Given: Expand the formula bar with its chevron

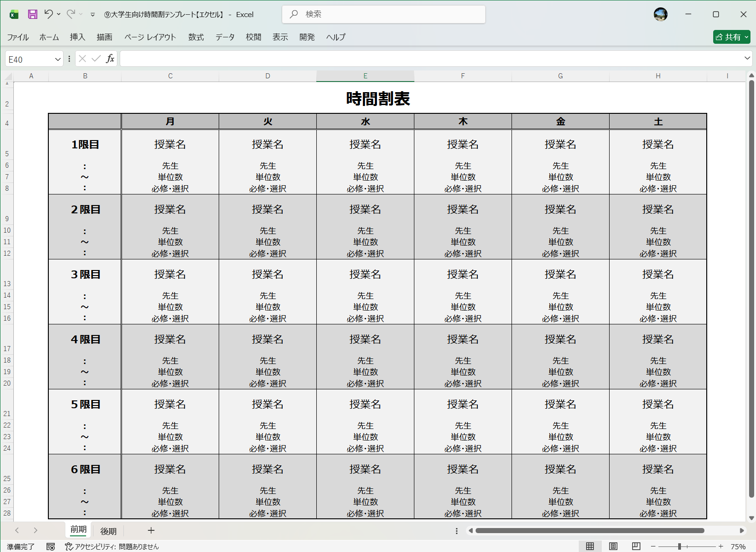Looking at the screenshot, I should [747, 59].
